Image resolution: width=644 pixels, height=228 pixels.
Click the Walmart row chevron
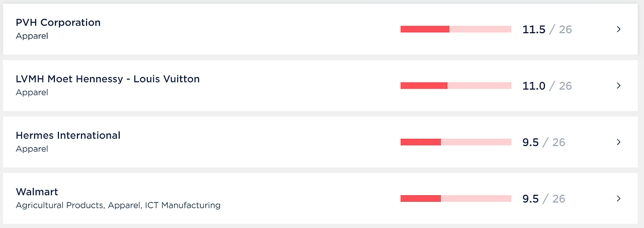(x=618, y=198)
